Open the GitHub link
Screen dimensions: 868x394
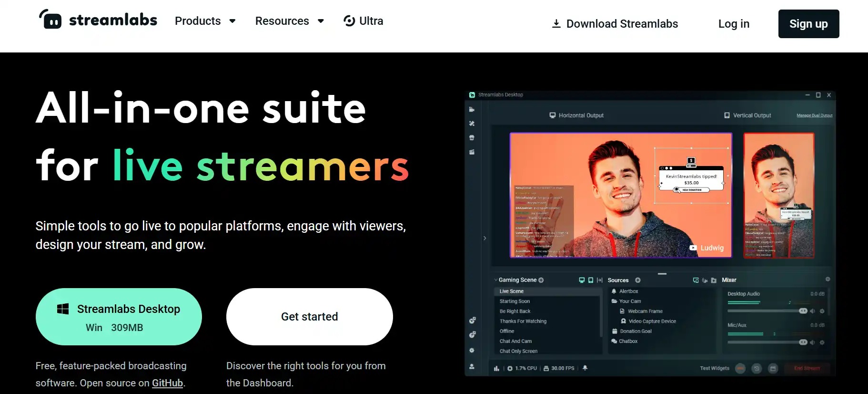pyautogui.click(x=167, y=383)
